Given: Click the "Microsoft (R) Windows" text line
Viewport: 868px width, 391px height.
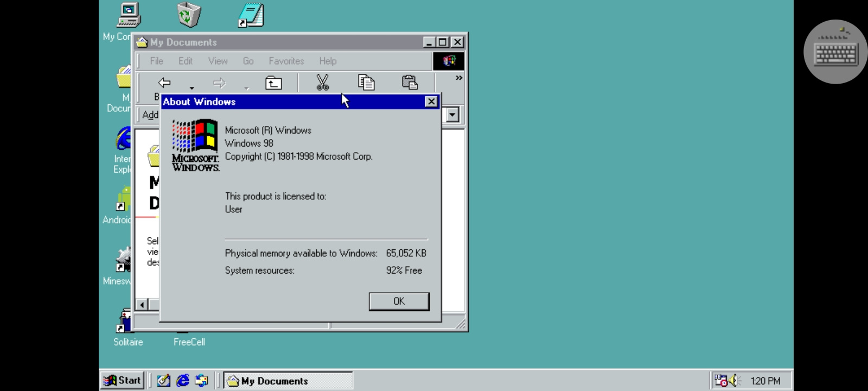Looking at the screenshot, I should [x=268, y=130].
